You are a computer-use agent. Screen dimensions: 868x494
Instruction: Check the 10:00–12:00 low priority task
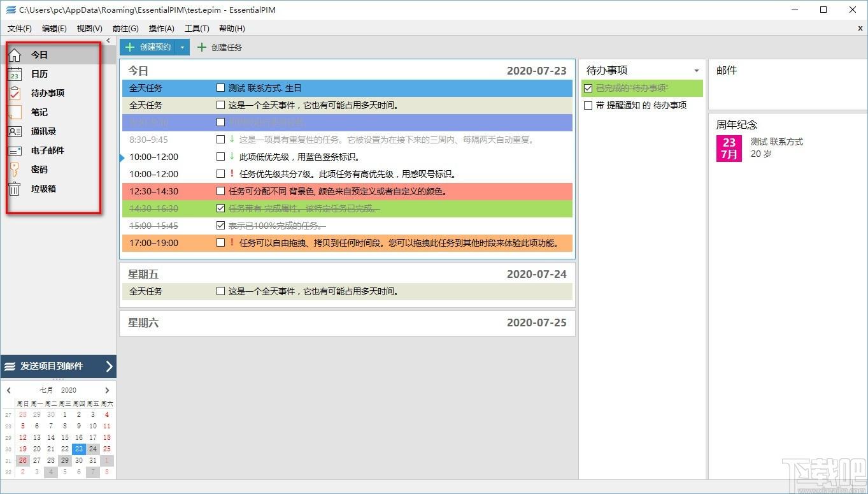[220, 157]
